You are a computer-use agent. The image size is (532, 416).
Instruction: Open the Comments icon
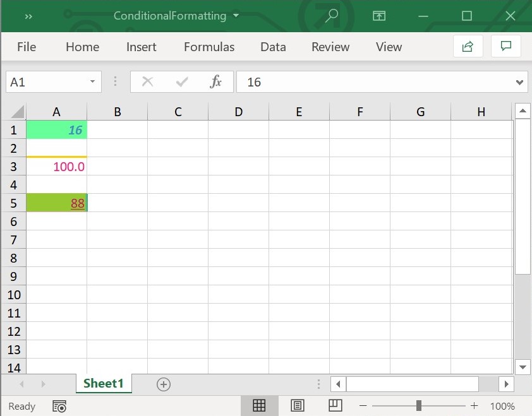click(505, 46)
